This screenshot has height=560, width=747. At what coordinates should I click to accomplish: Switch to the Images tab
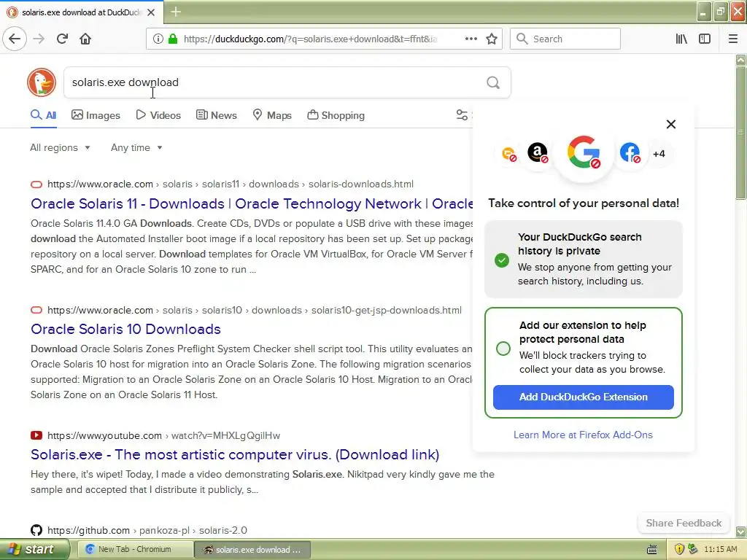pos(96,115)
